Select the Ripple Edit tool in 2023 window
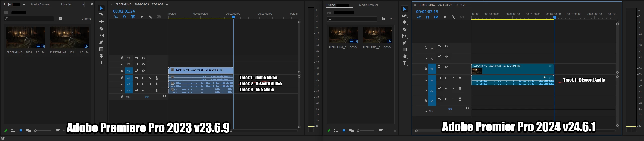 pyautogui.click(x=101, y=22)
